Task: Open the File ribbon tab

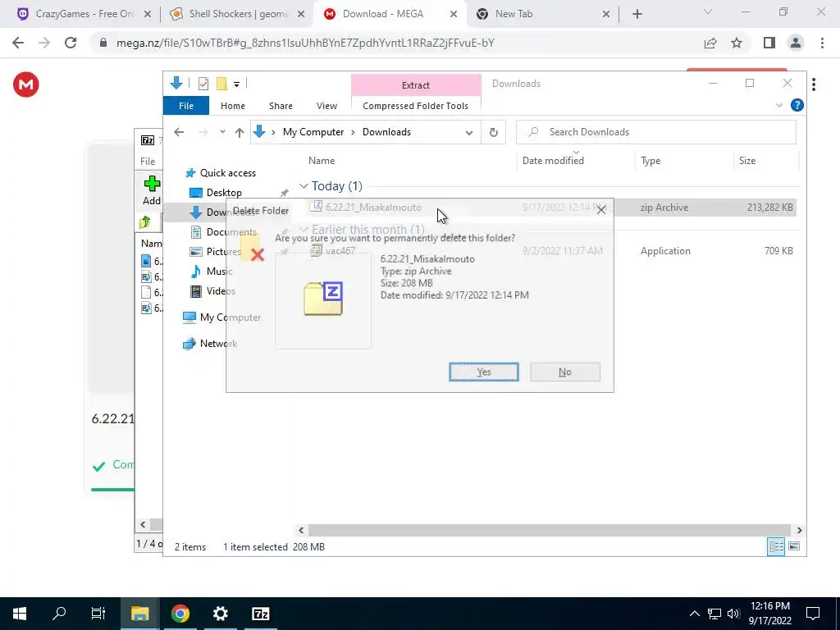Action: [186, 106]
